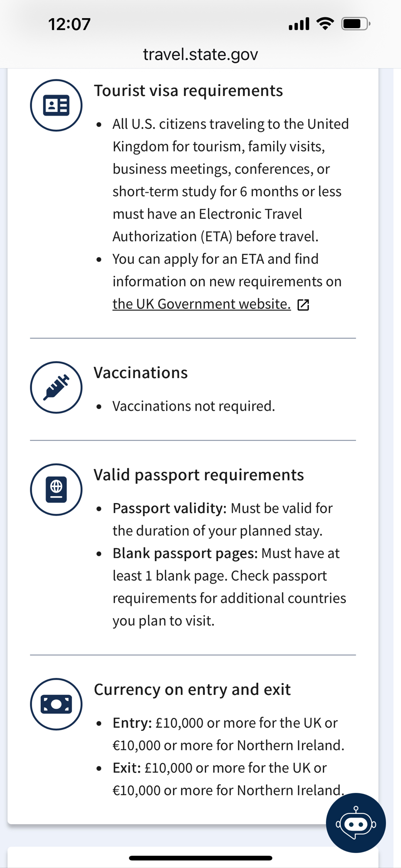Tap the travel.state.gov address bar
The image size is (401, 868).
pos(200,54)
